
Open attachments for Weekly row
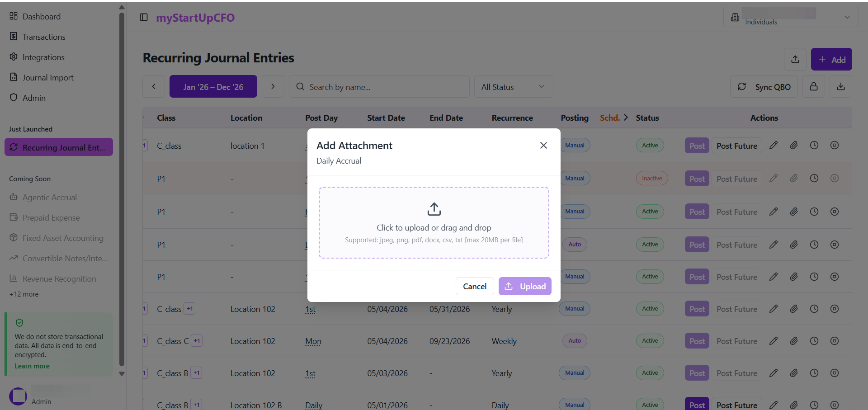click(x=794, y=341)
